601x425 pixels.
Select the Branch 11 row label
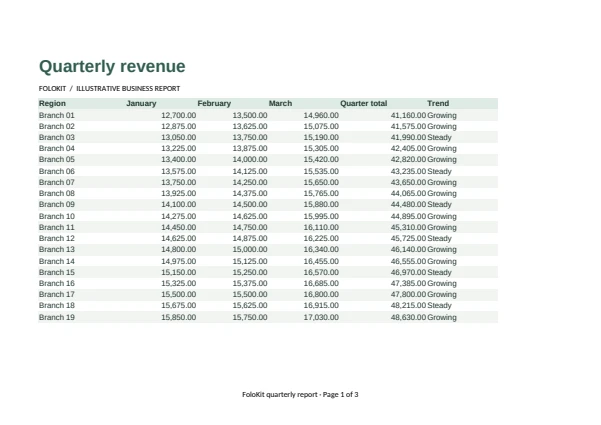tap(57, 228)
